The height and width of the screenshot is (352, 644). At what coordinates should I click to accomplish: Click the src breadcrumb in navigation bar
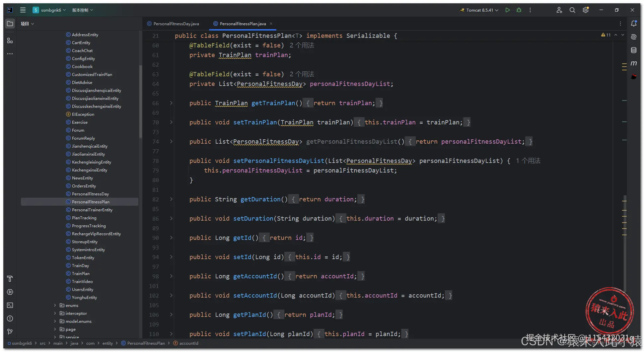pyautogui.click(x=42, y=343)
